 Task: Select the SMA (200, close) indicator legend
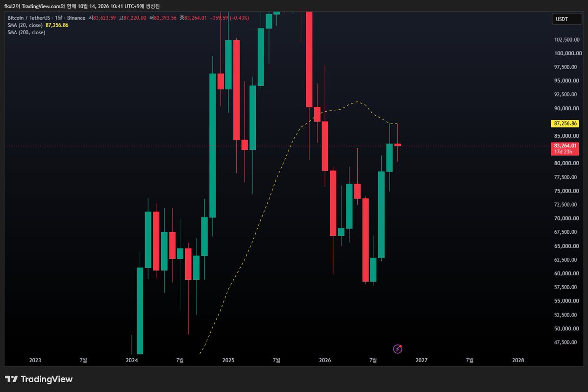(26, 32)
